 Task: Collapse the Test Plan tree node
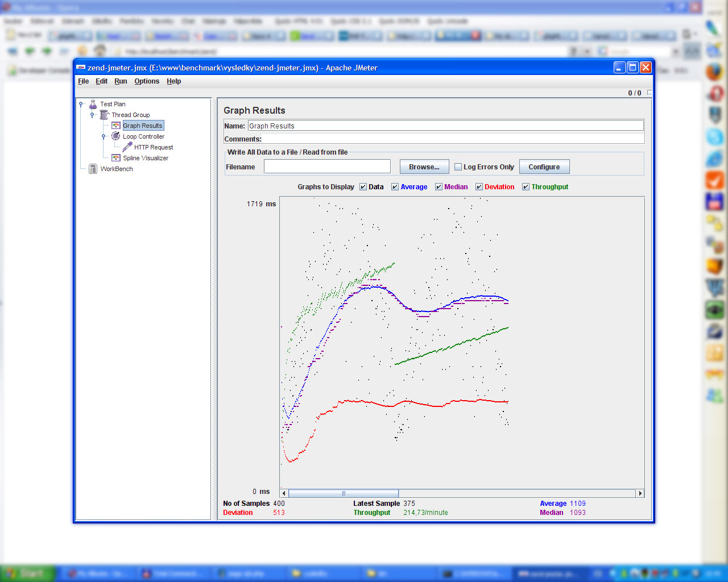(81, 104)
